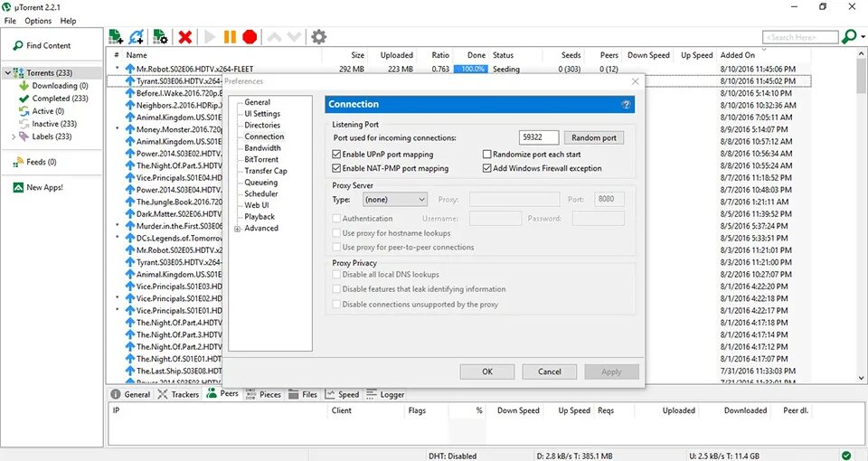Viewport: 868px width, 461px height.
Task: Click Move Down Queue arrow icon
Action: tap(294, 37)
